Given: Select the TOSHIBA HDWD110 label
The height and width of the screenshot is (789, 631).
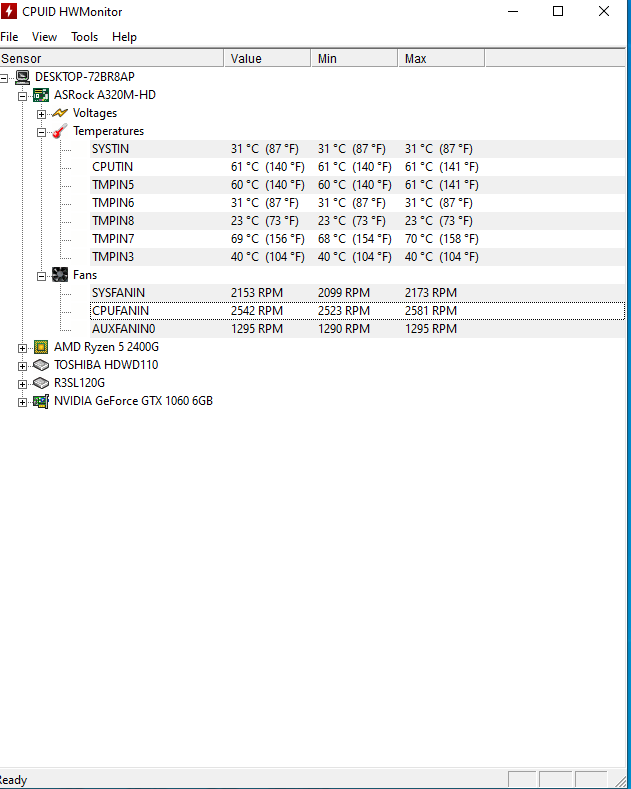Looking at the screenshot, I should point(106,365).
